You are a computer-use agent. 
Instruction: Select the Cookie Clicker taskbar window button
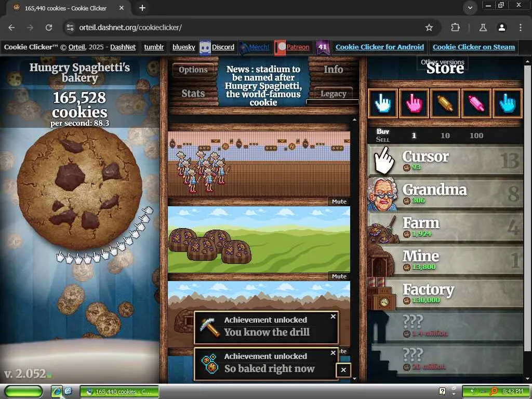pyautogui.click(x=119, y=392)
